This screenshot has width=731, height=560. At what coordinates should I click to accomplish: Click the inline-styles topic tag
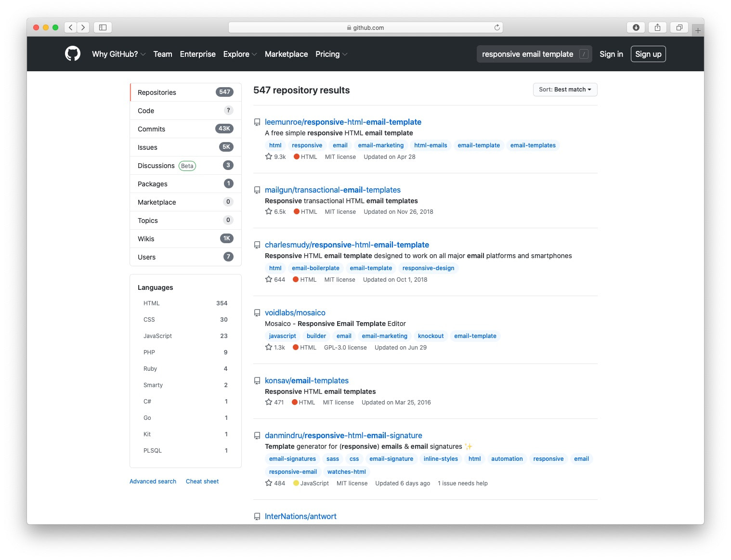441,459
